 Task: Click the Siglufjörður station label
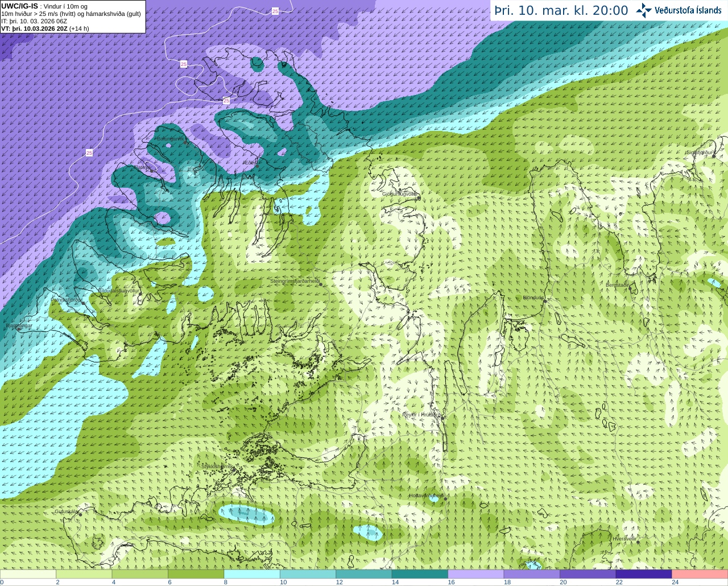tap(700, 152)
